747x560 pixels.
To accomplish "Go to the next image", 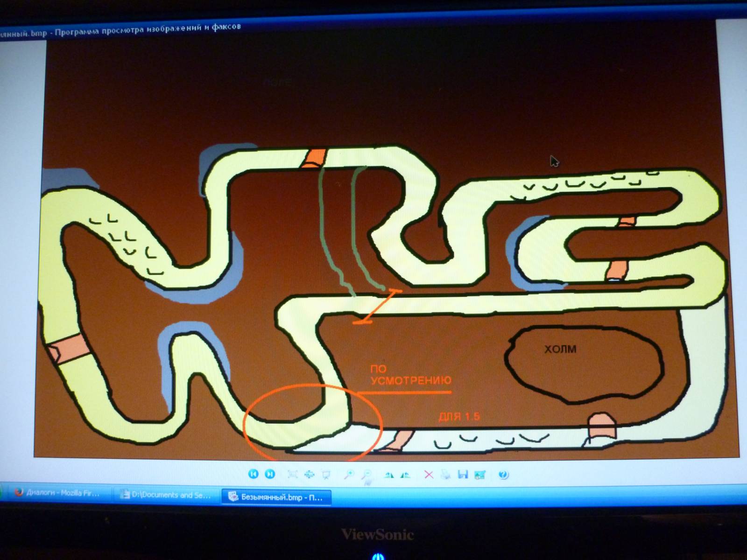I will coord(270,474).
